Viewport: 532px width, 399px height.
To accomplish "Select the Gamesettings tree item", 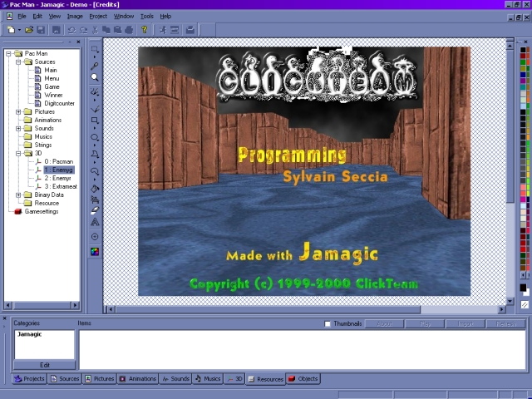I will 42,211.
